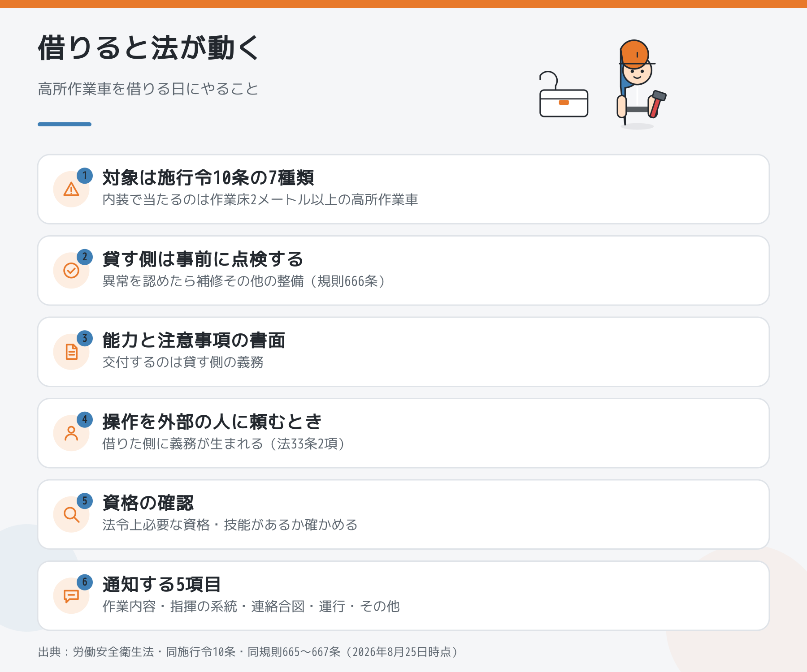Select heading 対象は施行令10条の7種類
The image size is (807, 672).
point(208,178)
